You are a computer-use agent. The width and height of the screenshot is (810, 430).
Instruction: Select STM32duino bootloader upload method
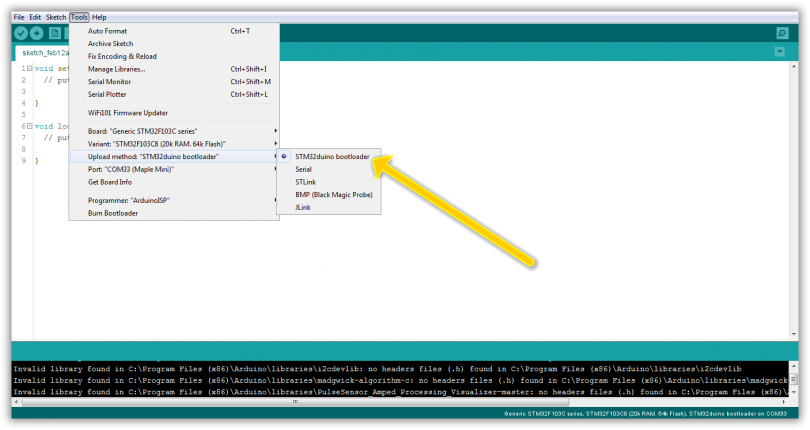(332, 157)
